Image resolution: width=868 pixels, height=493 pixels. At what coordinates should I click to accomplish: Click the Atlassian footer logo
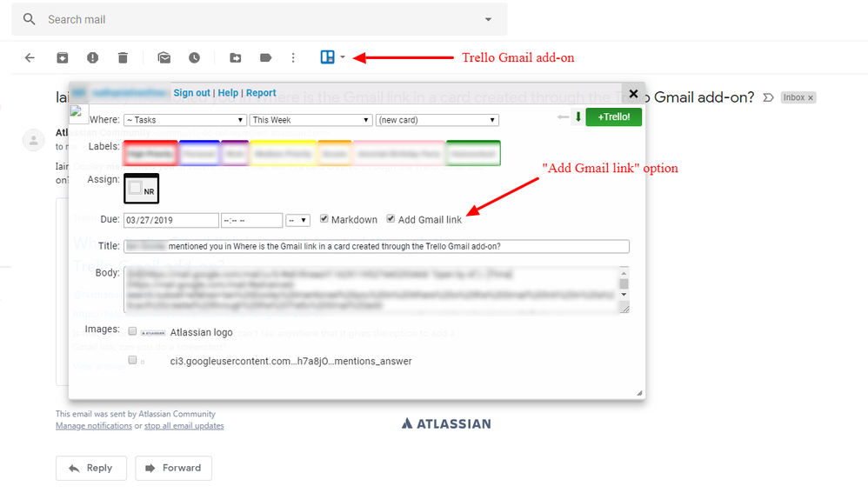point(446,423)
